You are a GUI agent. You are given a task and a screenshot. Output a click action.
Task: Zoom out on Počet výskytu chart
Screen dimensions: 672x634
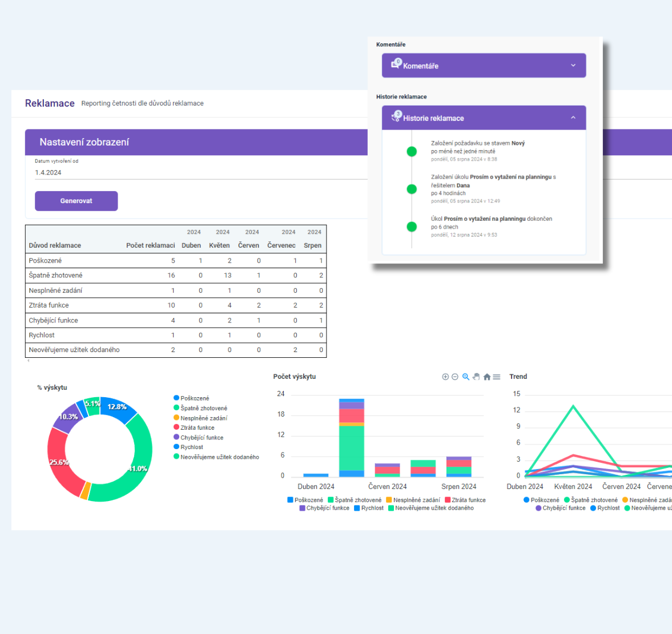455,377
